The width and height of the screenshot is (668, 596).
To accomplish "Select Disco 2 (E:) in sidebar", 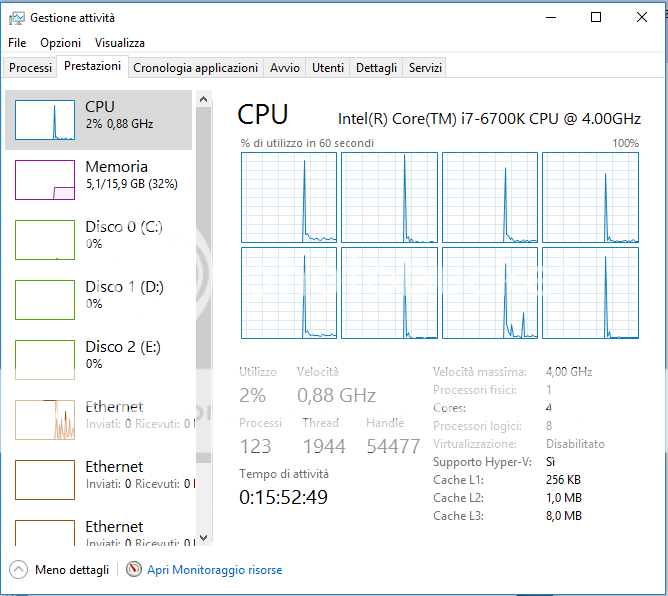I will 45,360.
